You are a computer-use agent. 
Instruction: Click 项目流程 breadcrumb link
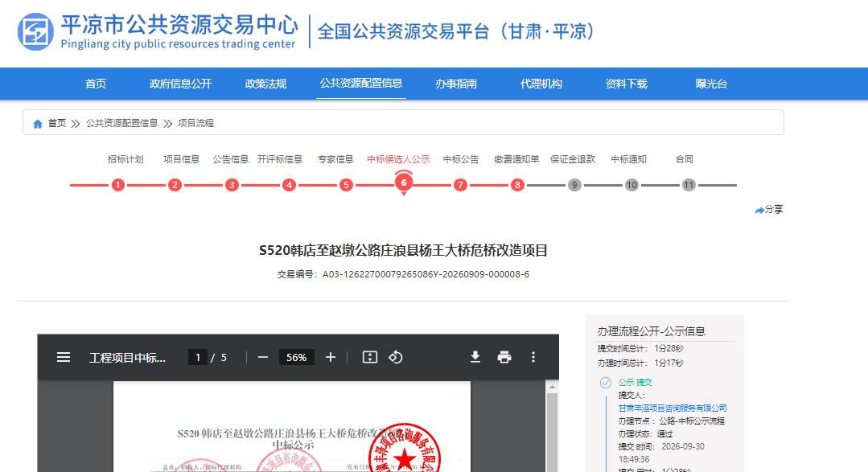(195, 123)
